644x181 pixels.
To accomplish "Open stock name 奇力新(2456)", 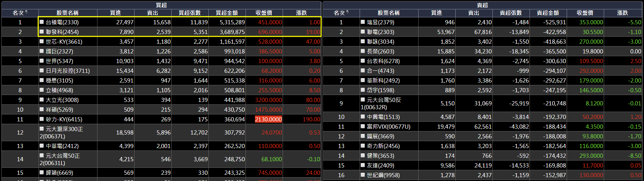I will click(x=384, y=146).
